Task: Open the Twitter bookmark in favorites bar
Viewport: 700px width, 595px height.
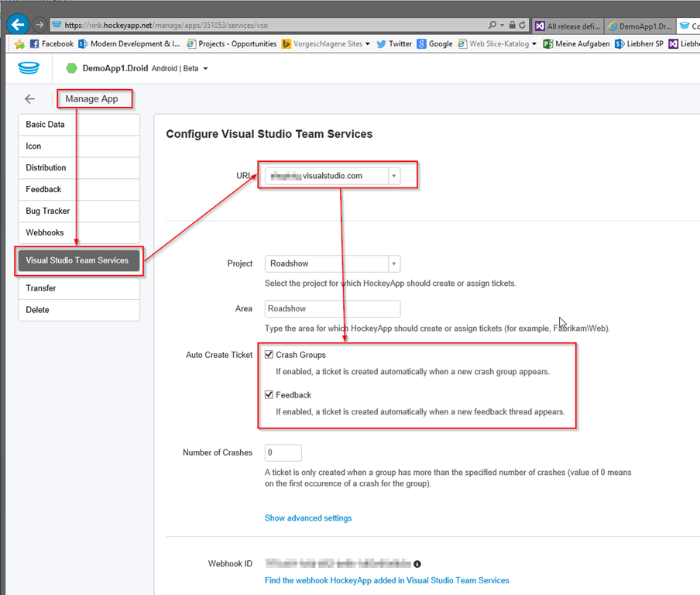Action: click(x=394, y=44)
